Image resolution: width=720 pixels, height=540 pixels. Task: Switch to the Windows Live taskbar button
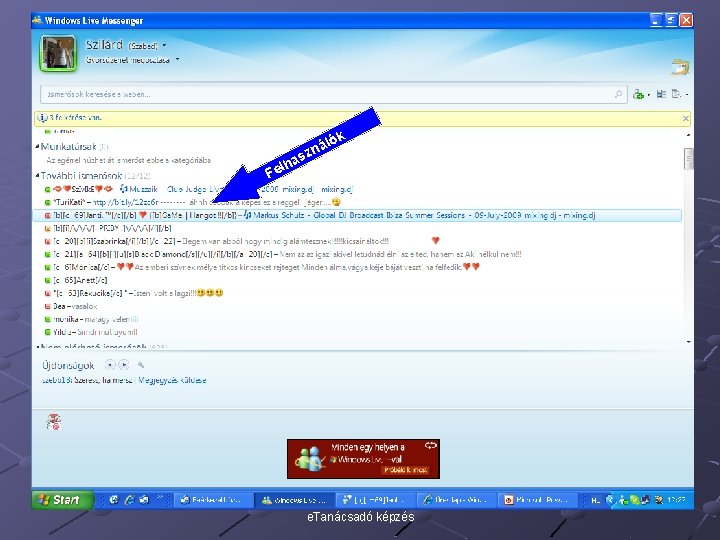(295, 500)
